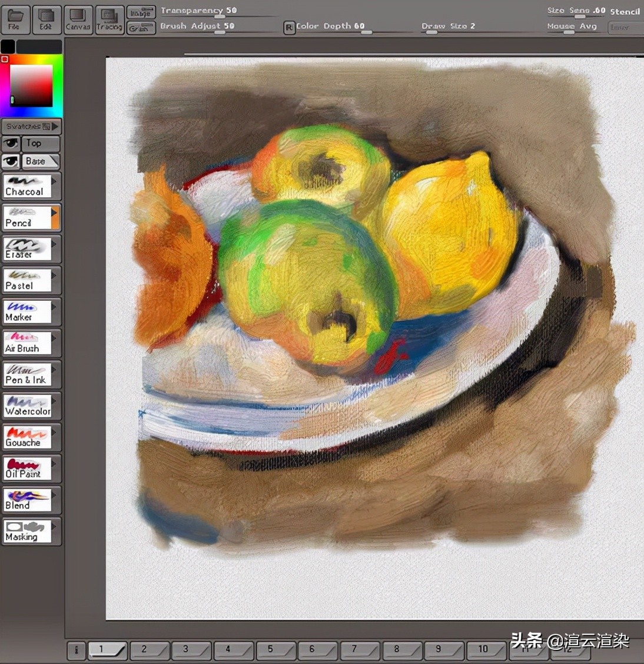Adjust the Transparency slider
Image resolution: width=644 pixels, height=664 pixels.
[219, 17]
